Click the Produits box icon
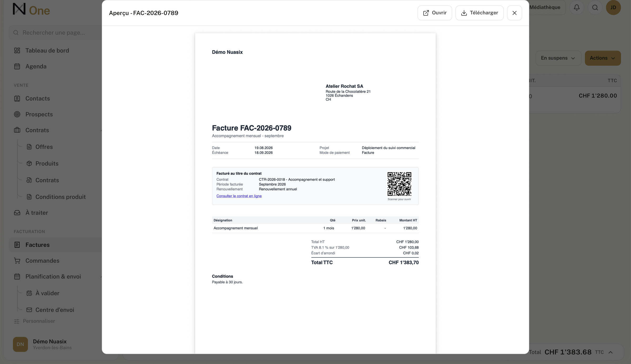This screenshot has height=364, width=631. click(29, 163)
